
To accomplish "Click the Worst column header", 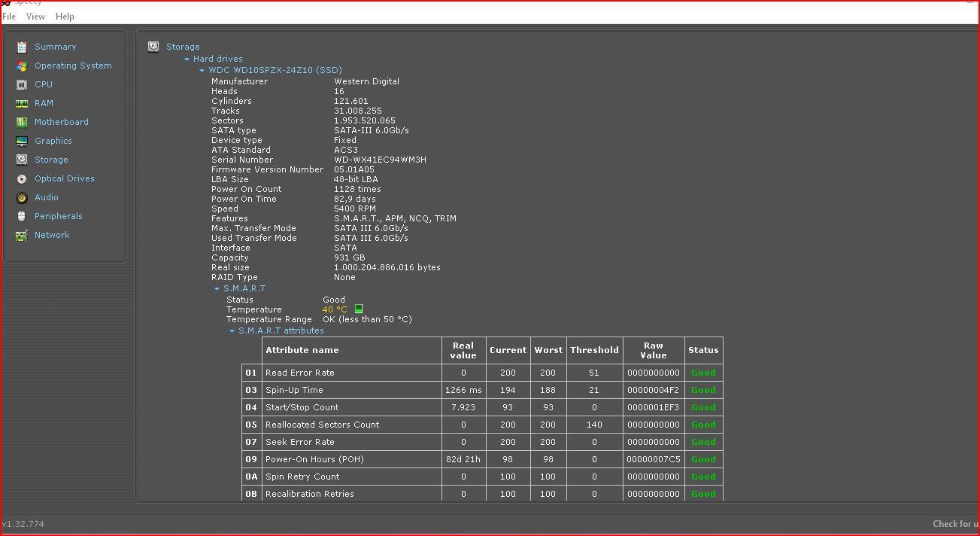I will [548, 350].
